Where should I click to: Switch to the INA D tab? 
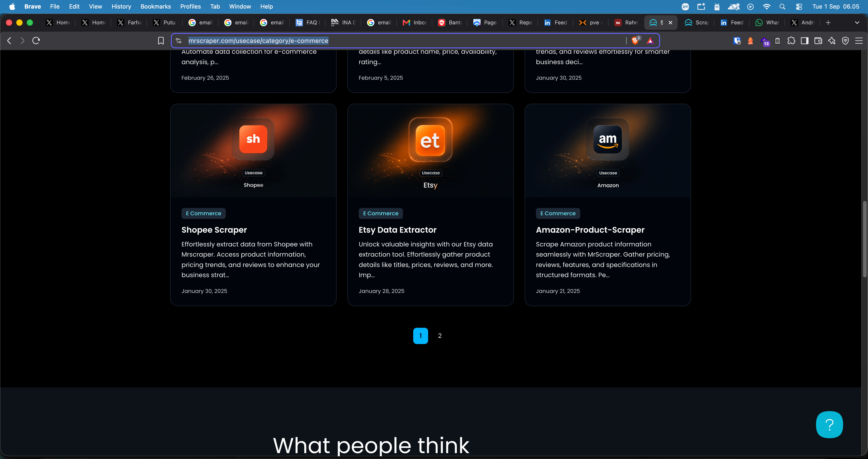pyautogui.click(x=343, y=23)
